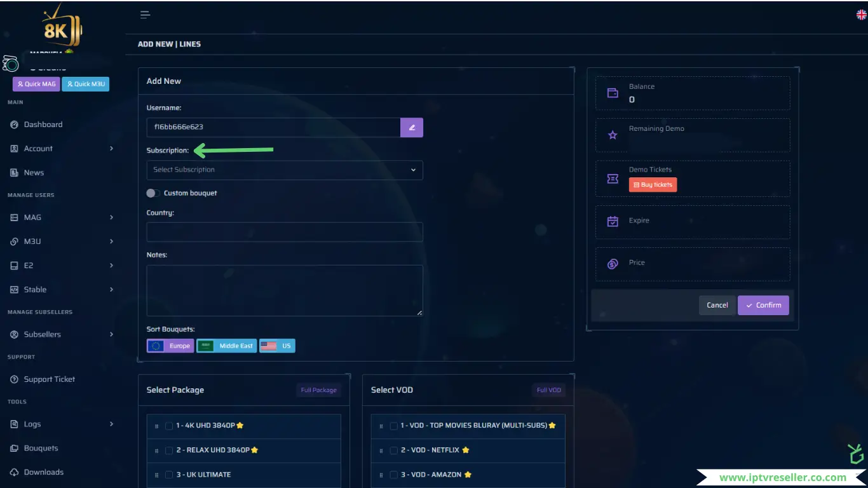Enable the Custom bouquet toggle
The height and width of the screenshot is (488, 868).
click(x=153, y=193)
